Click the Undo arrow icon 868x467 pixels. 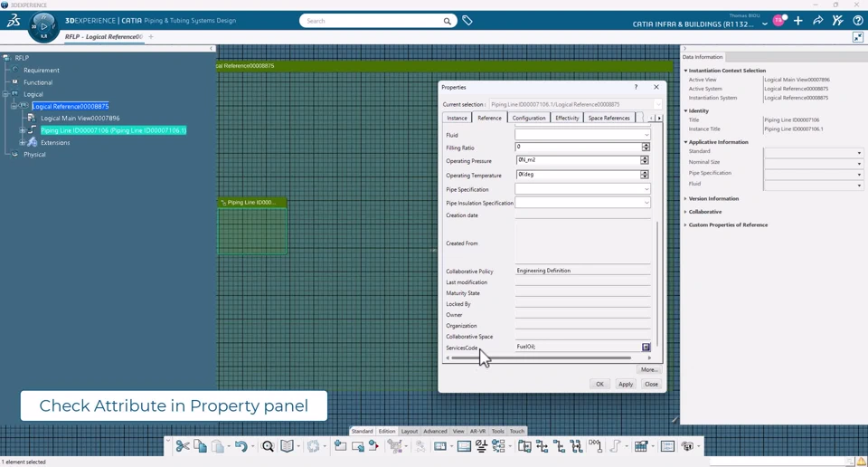click(x=241, y=446)
